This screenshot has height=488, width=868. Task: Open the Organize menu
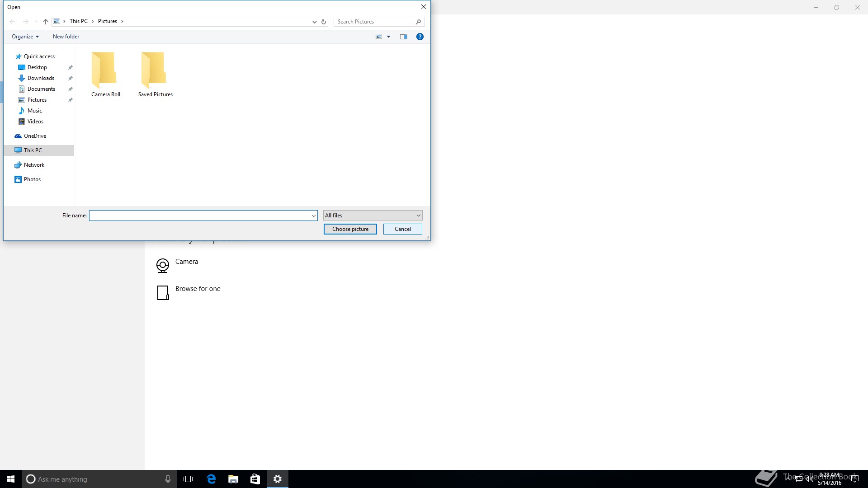(25, 37)
